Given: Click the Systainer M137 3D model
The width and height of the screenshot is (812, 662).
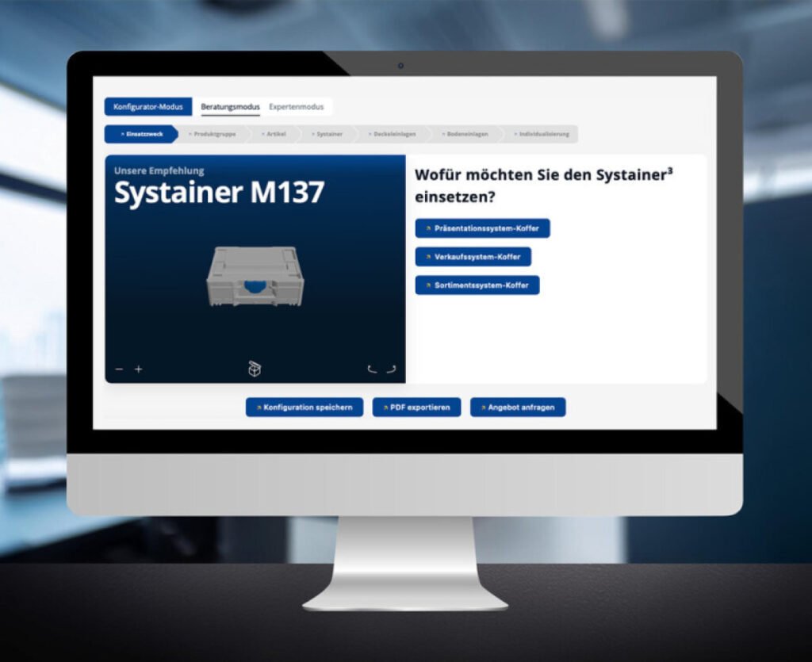Looking at the screenshot, I should tap(255, 277).
